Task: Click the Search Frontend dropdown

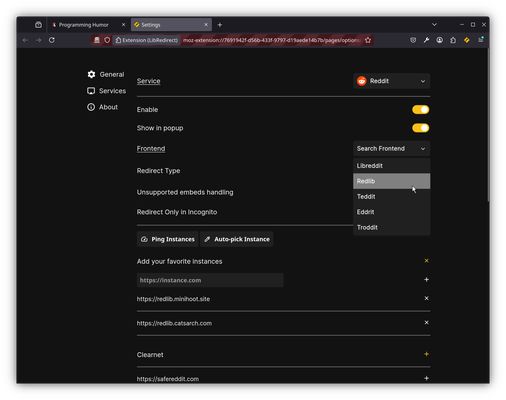Action: 391,149
